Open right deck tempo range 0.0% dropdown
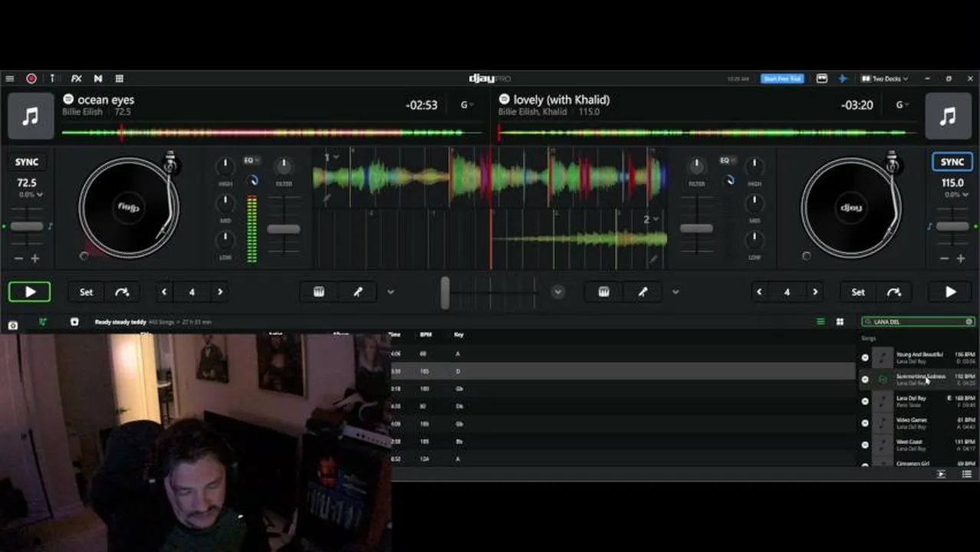The image size is (980, 552). point(955,195)
